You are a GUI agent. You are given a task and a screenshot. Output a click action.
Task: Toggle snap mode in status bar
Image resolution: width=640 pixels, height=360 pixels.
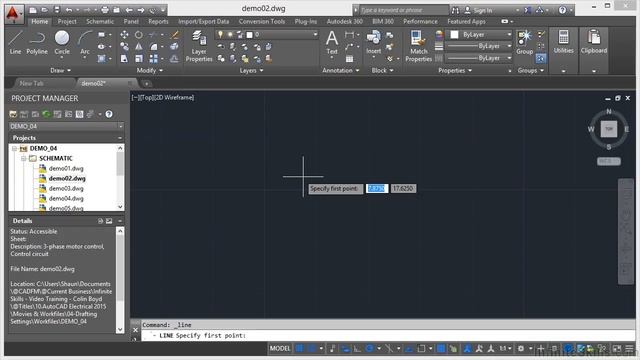312,349
